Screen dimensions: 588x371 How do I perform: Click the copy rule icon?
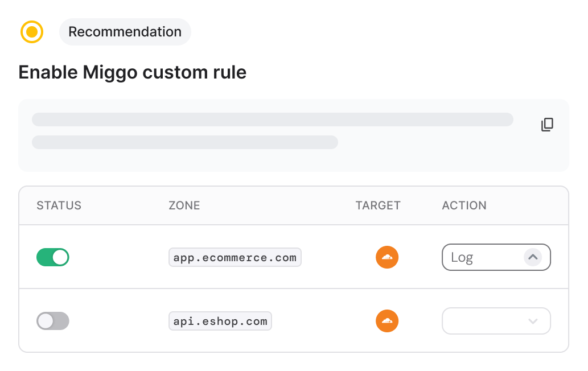pos(547,125)
